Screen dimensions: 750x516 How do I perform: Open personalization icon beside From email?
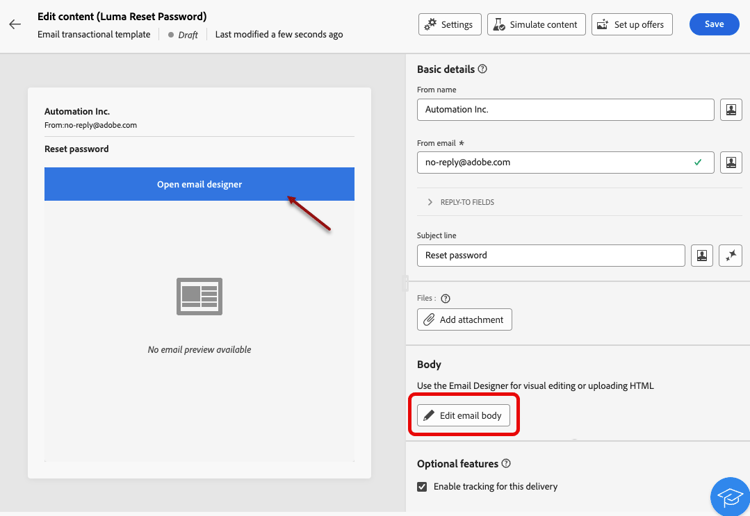point(731,162)
